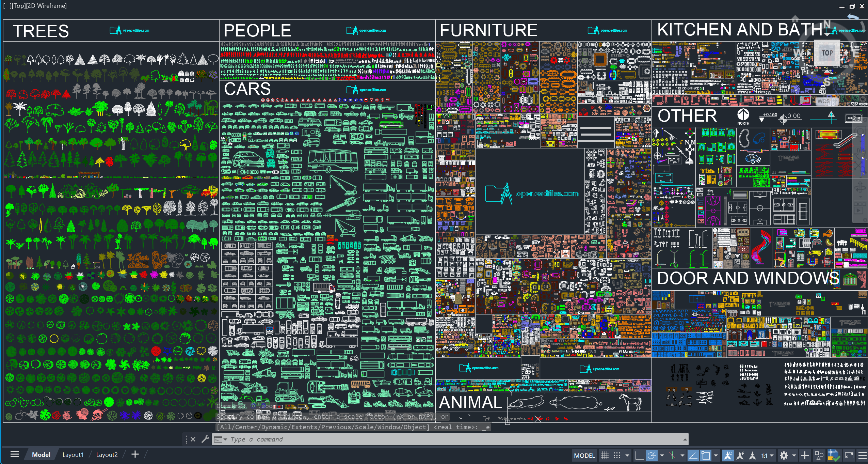Click the workspace switching gear icon
The image size is (868, 464).
click(x=784, y=455)
